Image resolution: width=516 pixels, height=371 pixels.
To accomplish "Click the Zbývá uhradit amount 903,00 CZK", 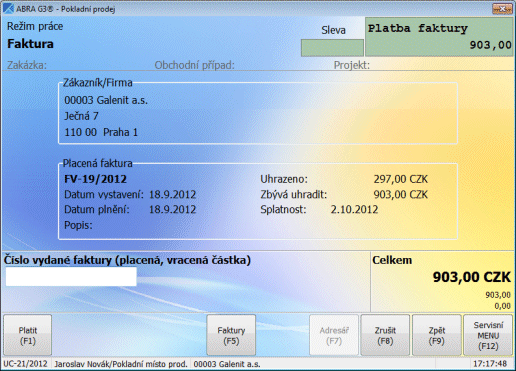I will point(400,194).
